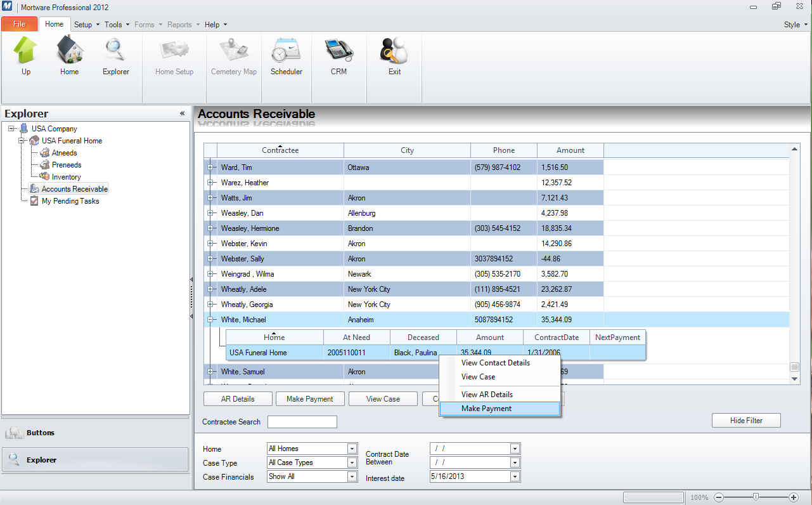Open the CRM phone icon
This screenshot has height=505, width=812.
coord(338,51)
